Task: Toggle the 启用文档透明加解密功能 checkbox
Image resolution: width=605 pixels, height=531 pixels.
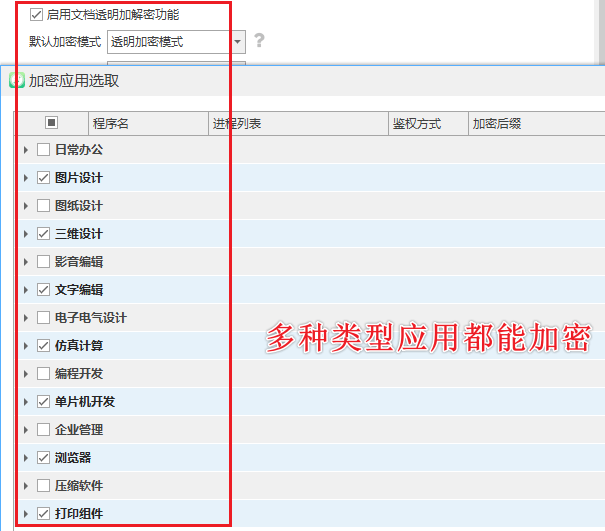Action: 37,15
